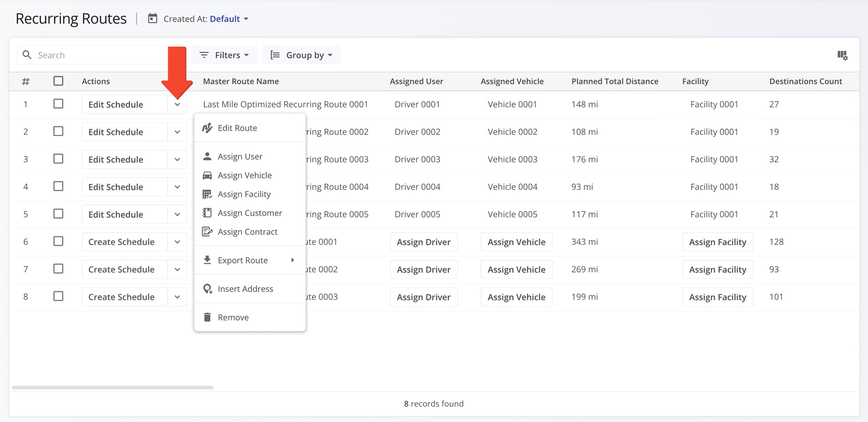This screenshot has height=422, width=868.
Task: Click the download icon next to Export Route
Action: click(207, 260)
